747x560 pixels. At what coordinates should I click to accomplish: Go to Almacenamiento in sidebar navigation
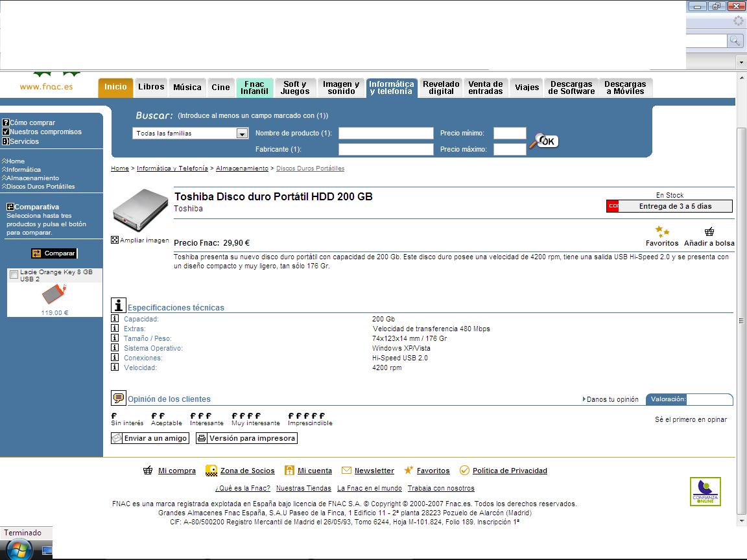(x=32, y=178)
